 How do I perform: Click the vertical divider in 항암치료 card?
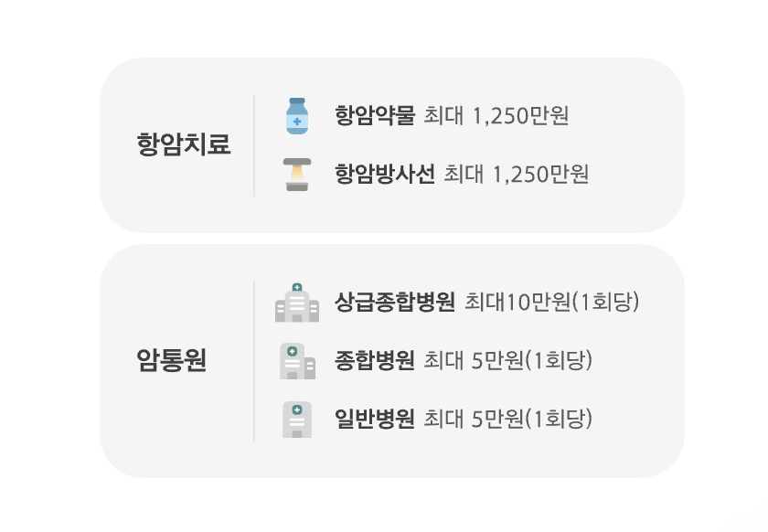pos(254,145)
